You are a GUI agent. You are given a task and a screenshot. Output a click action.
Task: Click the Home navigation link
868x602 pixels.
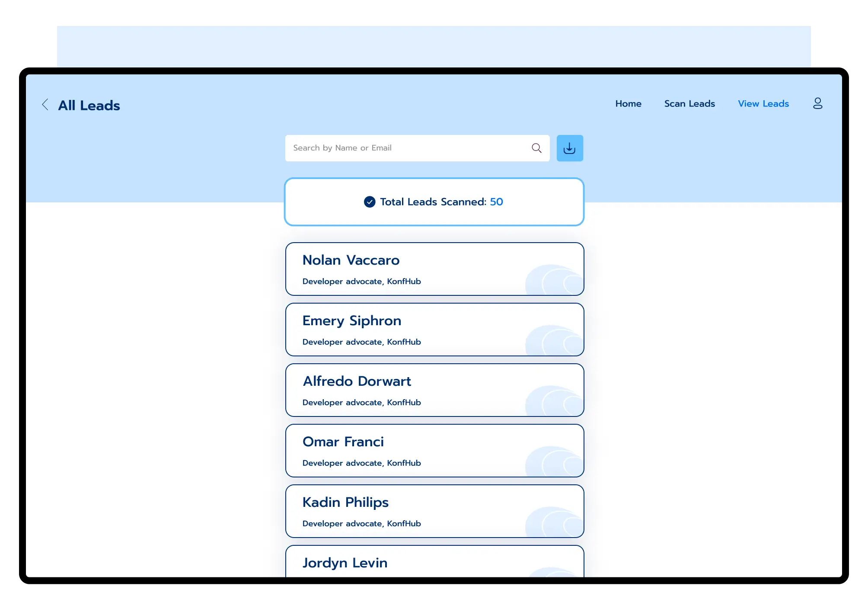(628, 104)
